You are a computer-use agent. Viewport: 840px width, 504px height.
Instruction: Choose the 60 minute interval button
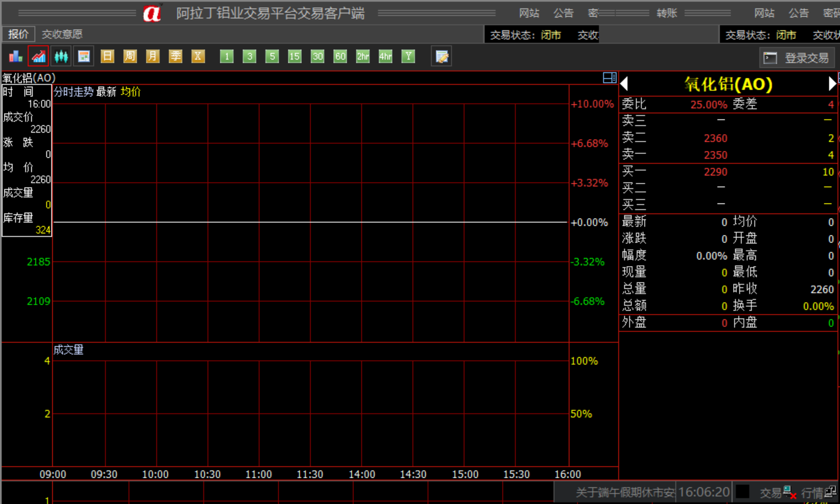point(340,57)
